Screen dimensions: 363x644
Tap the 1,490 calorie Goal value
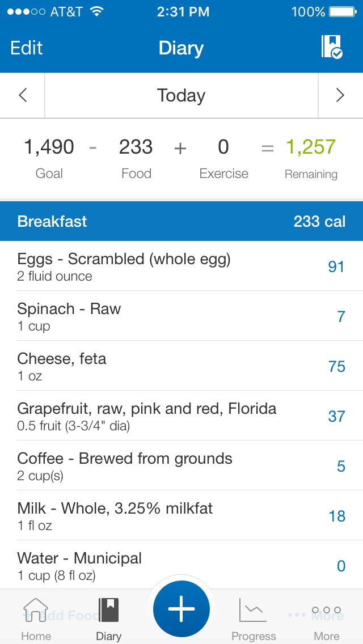[x=49, y=147]
